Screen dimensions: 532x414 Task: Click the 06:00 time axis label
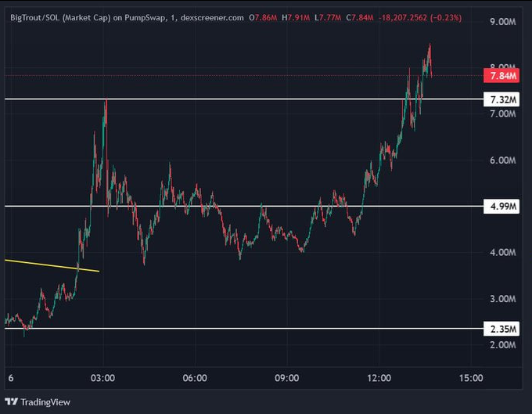(x=195, y=378)
